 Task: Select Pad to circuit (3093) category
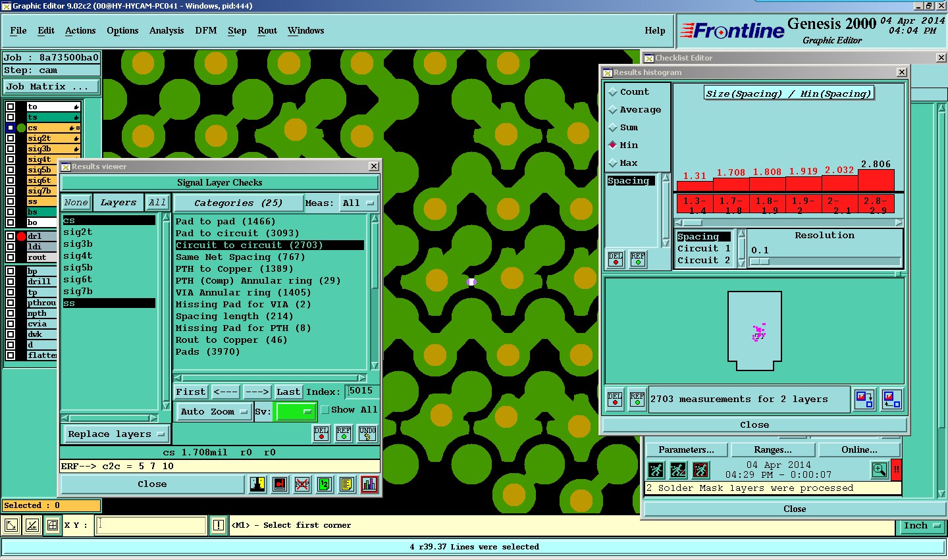pyautogui.click(x=237, y=234)
